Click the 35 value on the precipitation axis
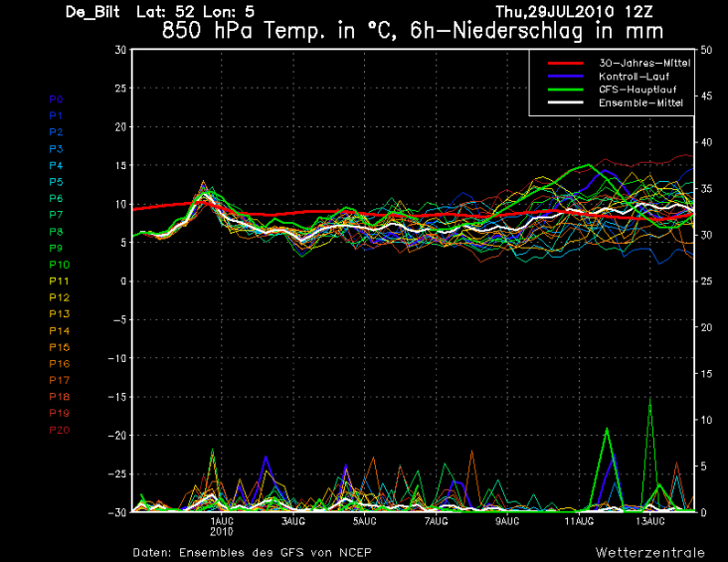 tap(706, 189)
